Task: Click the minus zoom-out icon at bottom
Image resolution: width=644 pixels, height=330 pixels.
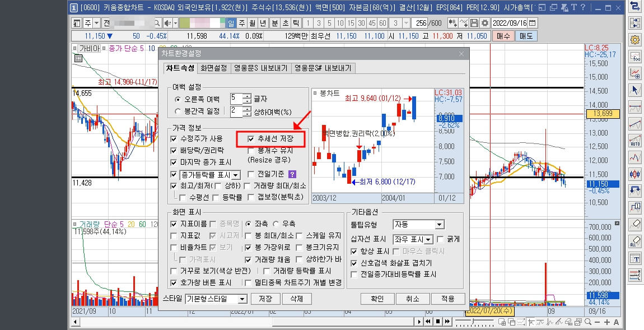Action: pos(597,322)
